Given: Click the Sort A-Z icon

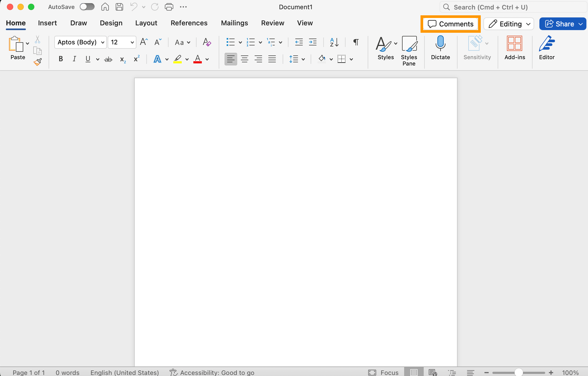Looking at the screenshot, I should (334, 42).
